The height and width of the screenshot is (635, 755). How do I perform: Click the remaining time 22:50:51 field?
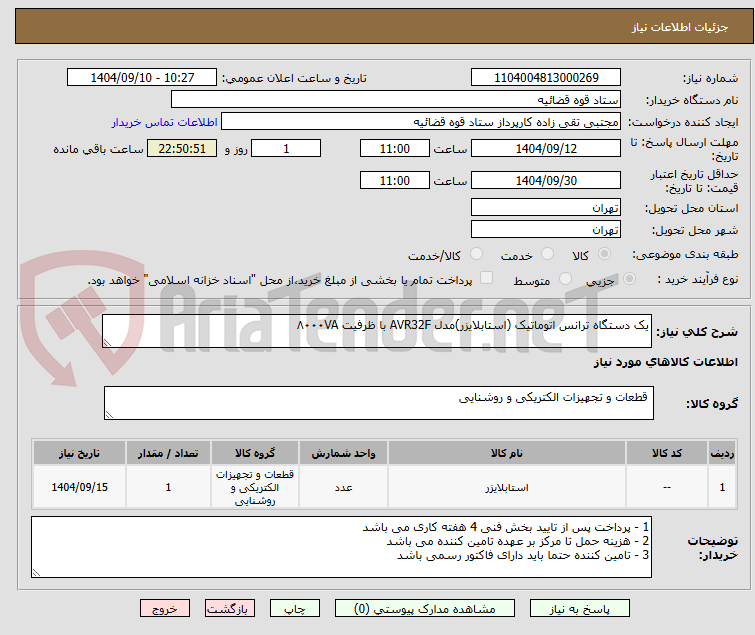(x=182, y=148)
